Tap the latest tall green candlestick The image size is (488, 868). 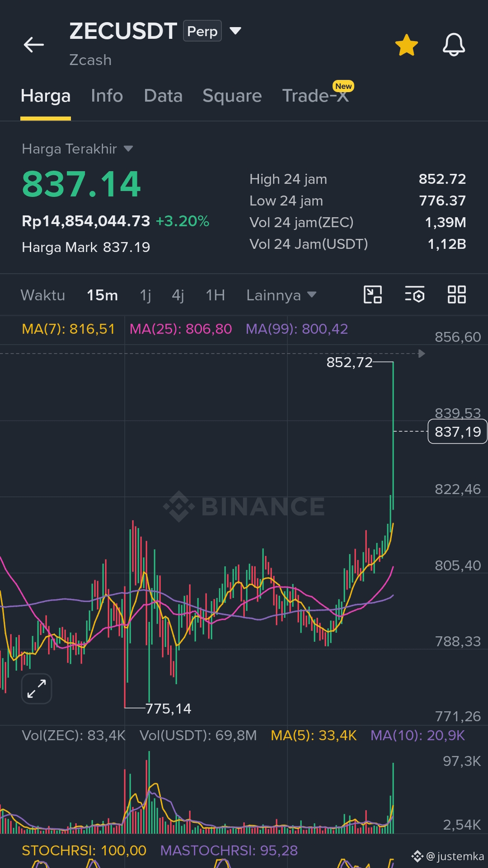tap(393, 436)
